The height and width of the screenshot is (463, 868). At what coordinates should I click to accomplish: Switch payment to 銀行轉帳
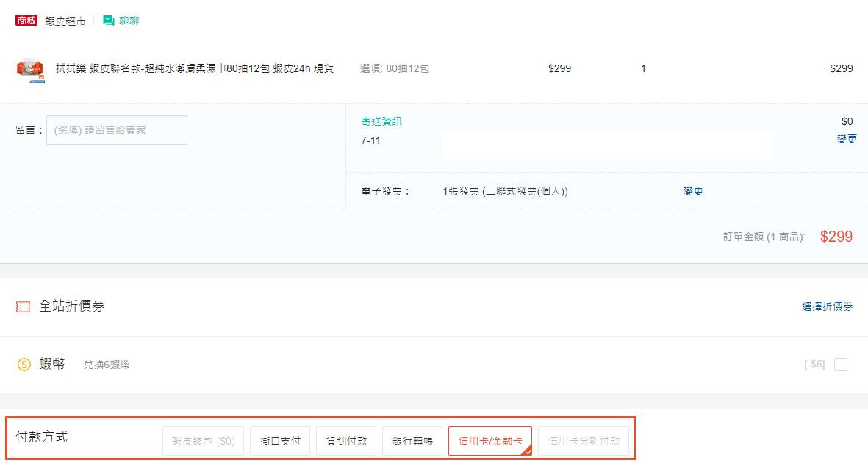coord(412,440)
